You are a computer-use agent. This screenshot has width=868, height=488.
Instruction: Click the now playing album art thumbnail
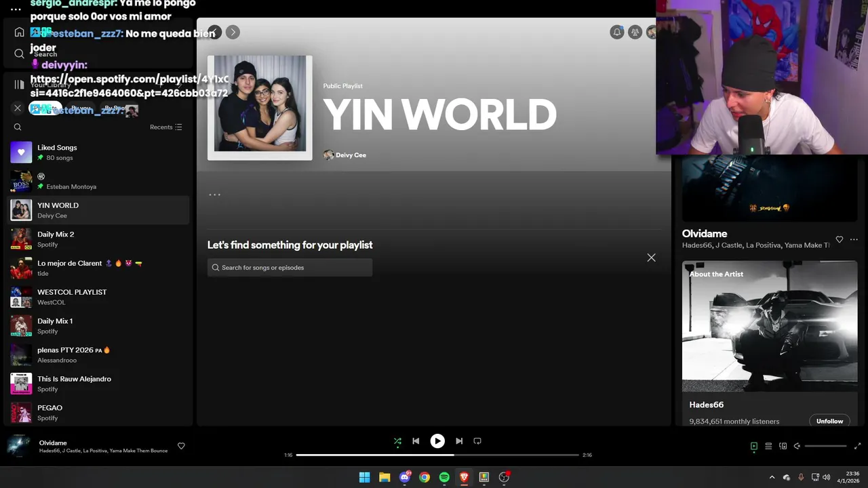coord(19,446)
